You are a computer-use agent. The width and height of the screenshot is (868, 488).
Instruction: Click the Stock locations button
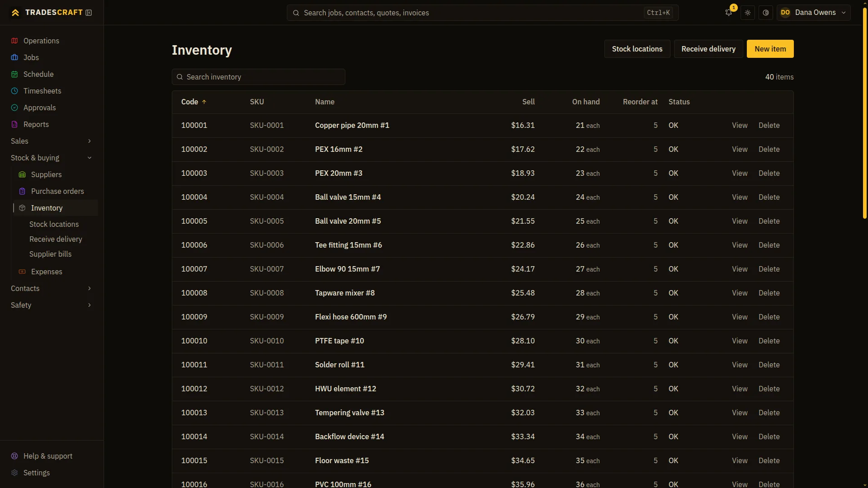click(637, 49)
